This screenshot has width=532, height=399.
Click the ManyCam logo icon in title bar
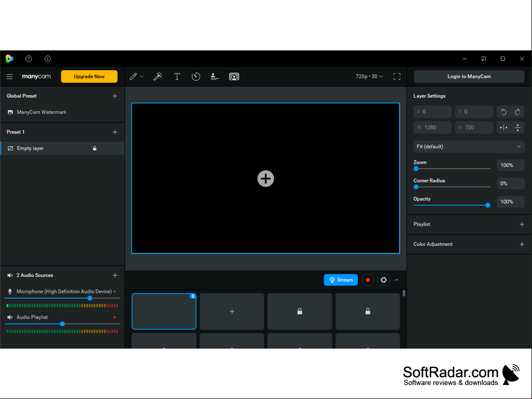coord(9,59)
